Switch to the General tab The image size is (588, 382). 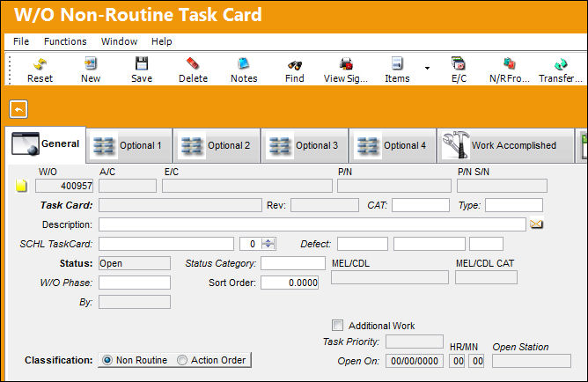[x=46, y=144]
